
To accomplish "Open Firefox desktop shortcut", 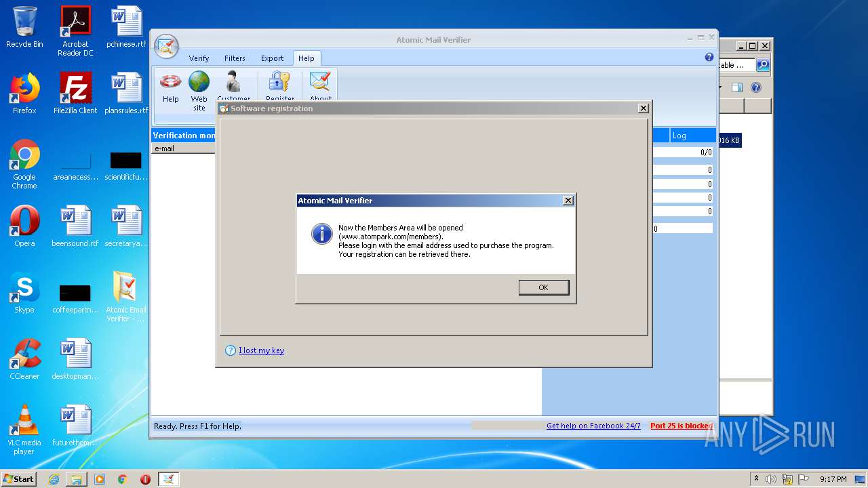I will point(24,93).
